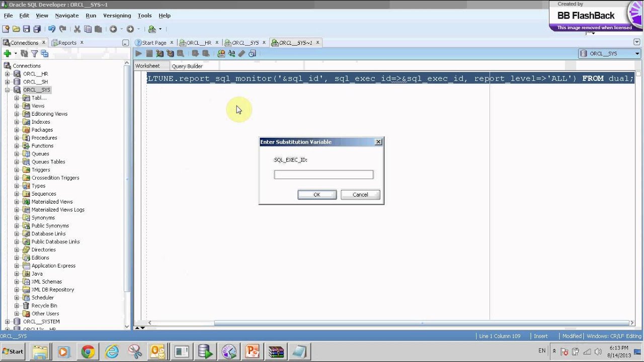Click the Undo arrow icon
Screen dimensions: 644x362
tap(51, 29)
